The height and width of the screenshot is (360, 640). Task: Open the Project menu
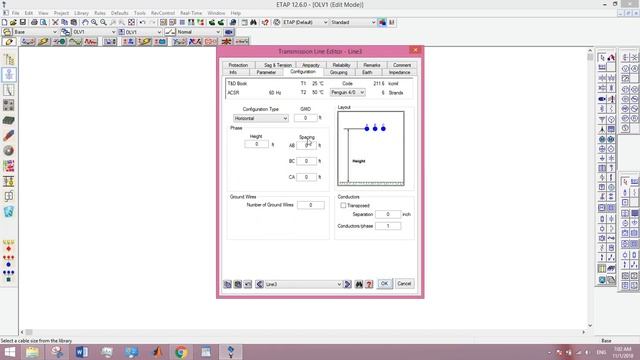pyautogui.click(x=61, y=13)
